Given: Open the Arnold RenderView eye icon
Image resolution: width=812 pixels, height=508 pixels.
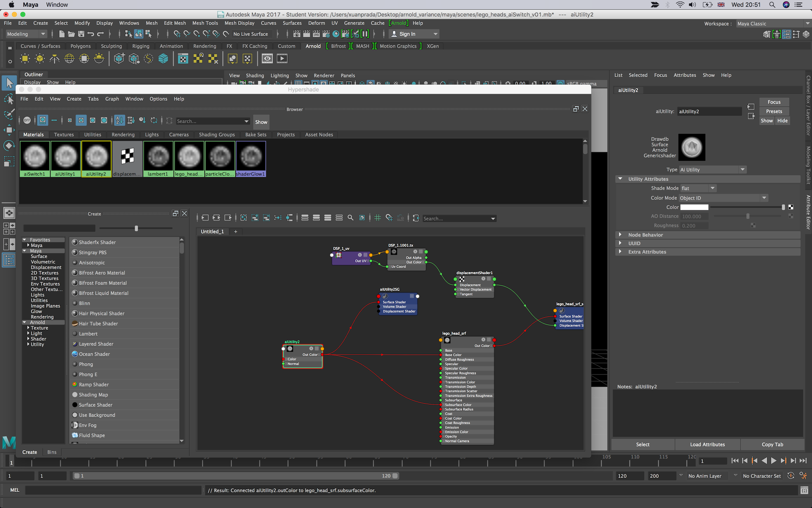Looking at the screenshot, I should point(267,59).
